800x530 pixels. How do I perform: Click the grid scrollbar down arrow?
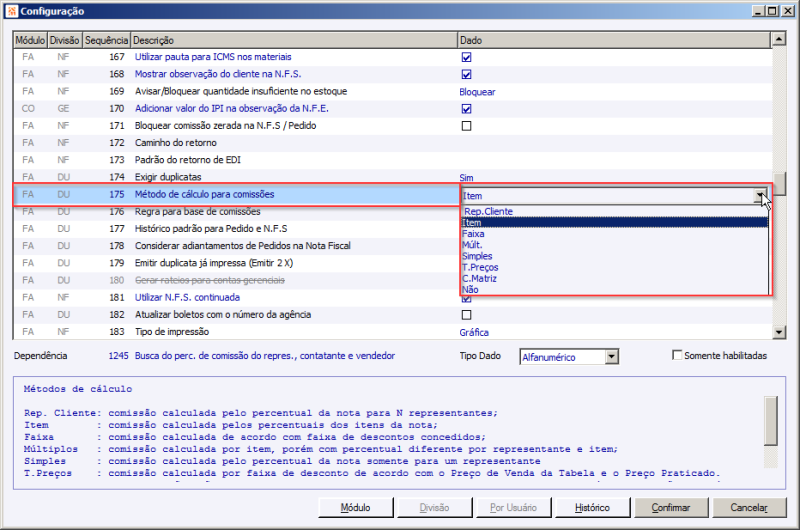click(779, 332)
